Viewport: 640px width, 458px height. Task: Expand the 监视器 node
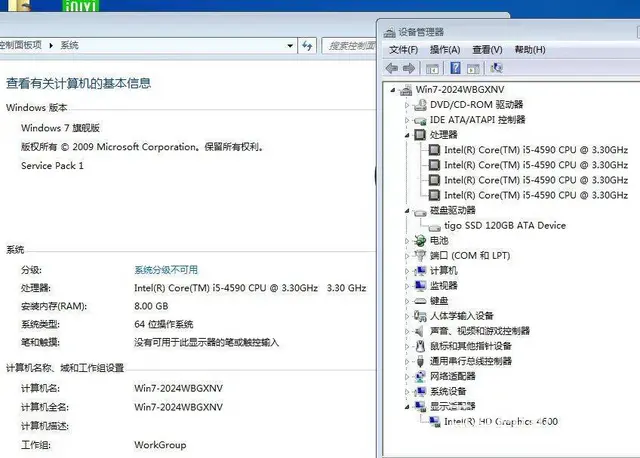(407, 286)
